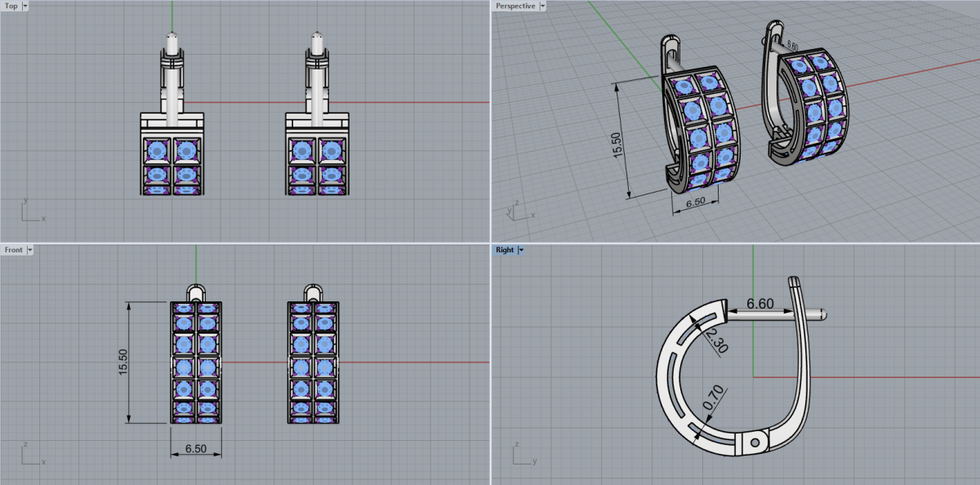Select the 2.30 thickness dimension
Screen dimensions: 980x485
(x=715, y=336)
